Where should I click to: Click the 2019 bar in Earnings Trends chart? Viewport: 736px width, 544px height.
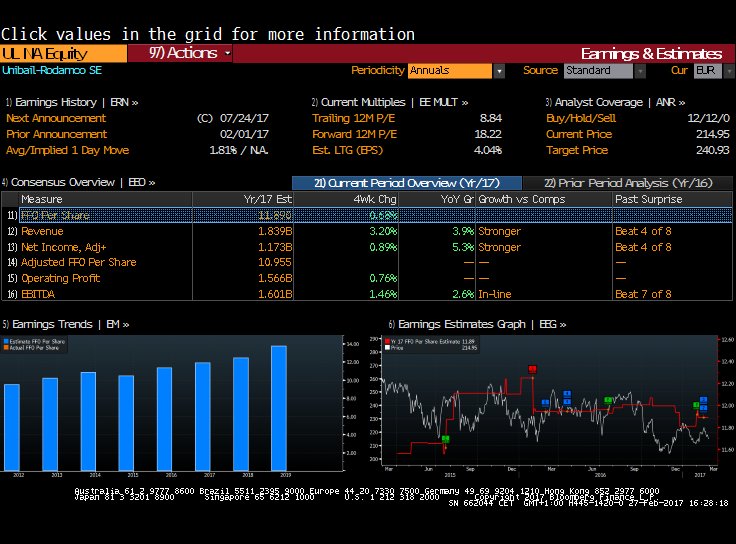[x=279, y=408]
